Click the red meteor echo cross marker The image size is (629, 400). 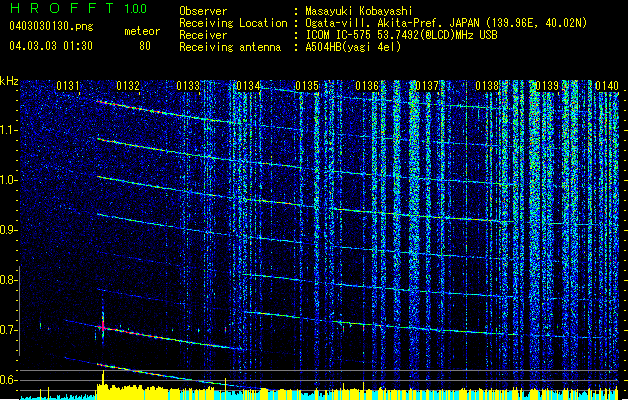point(102,326)
